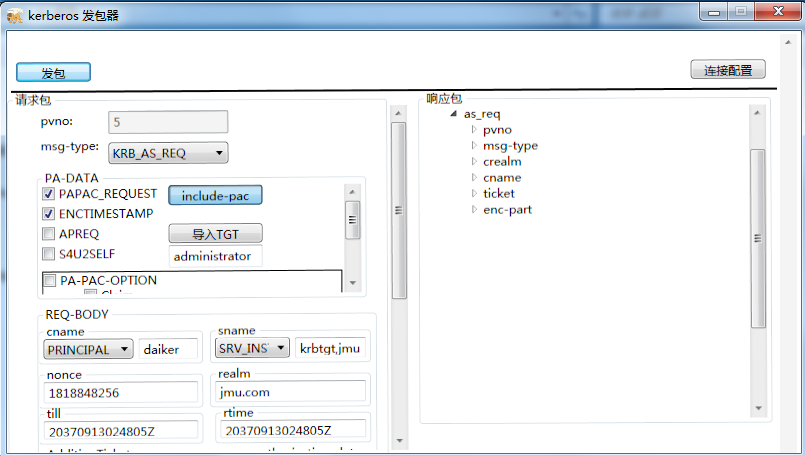
Task: Click the 导入TGT import button
Action: coord(215,234)
